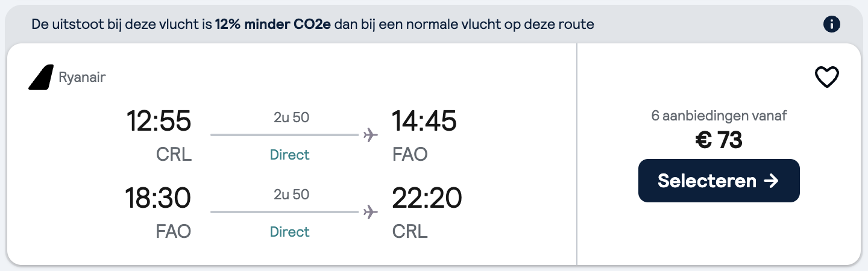Click the return Direct label

pos(290,232)
